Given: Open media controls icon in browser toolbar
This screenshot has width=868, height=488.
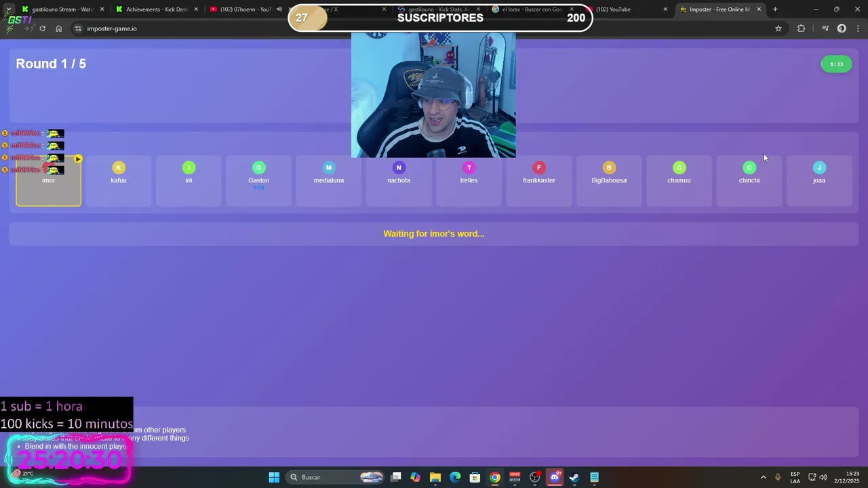Looking at the screenshot, I should 825,28.
